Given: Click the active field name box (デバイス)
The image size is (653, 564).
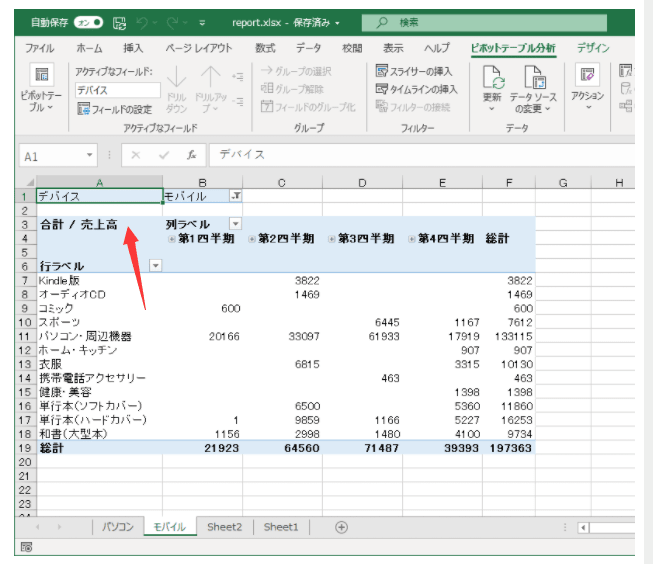Looking at the screenshot, I should pos(118,90).
